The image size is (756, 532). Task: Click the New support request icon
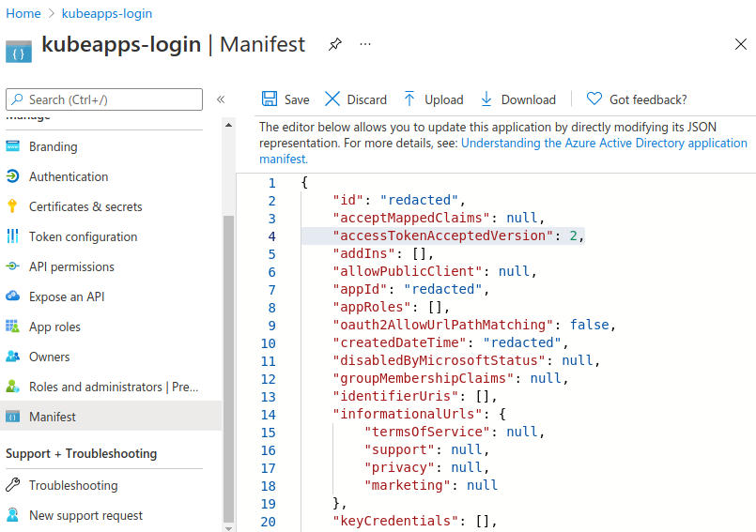pyautogui.click(x=13, y=515)
